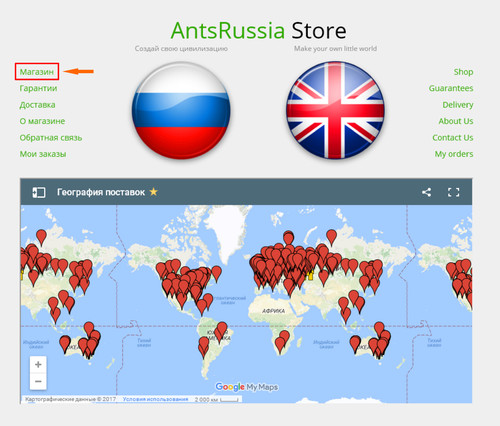Share the География поставок map
This screenshot has width=500, height=426.
coord(426,192)
